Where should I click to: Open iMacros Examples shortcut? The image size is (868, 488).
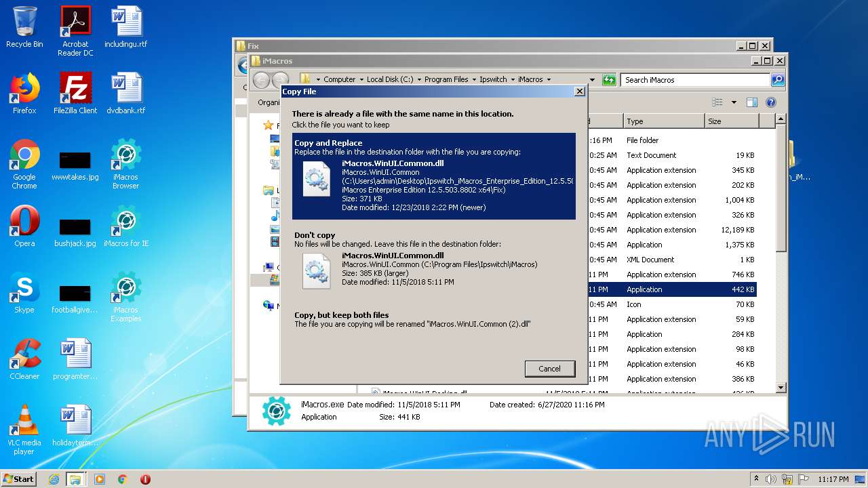(126, 297)
